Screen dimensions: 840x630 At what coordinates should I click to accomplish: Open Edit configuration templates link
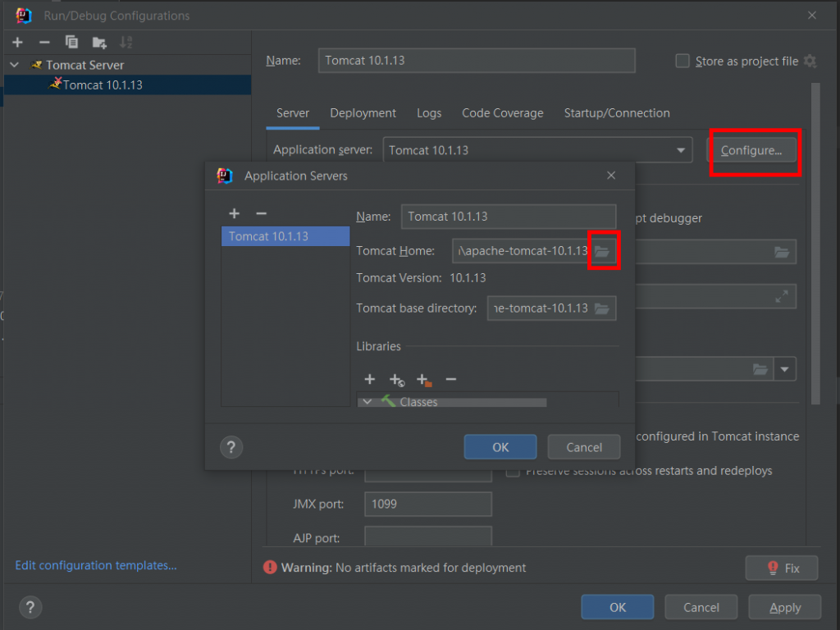[96, 565]
